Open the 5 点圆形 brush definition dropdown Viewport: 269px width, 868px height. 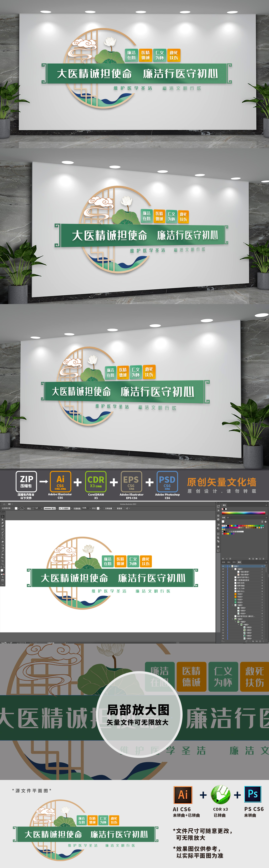coord(71,509)
